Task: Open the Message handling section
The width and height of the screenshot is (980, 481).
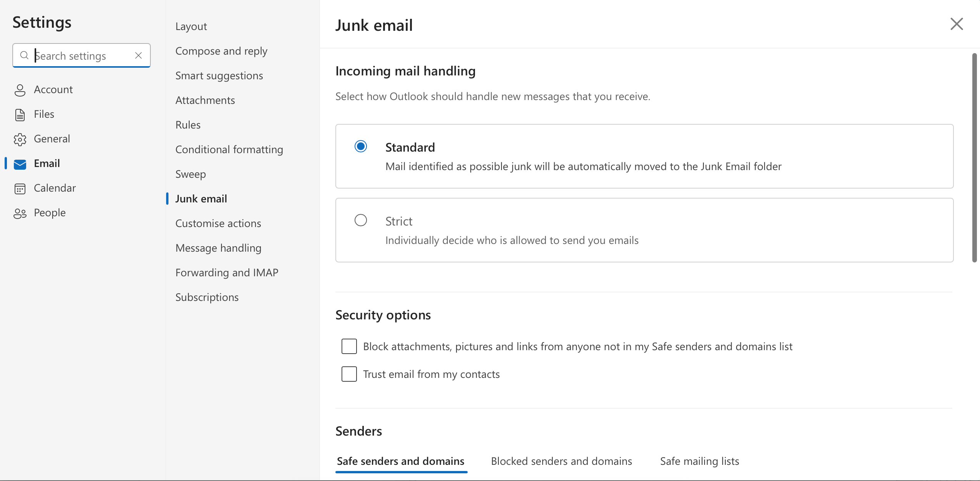Action: [x=218, y=248]
